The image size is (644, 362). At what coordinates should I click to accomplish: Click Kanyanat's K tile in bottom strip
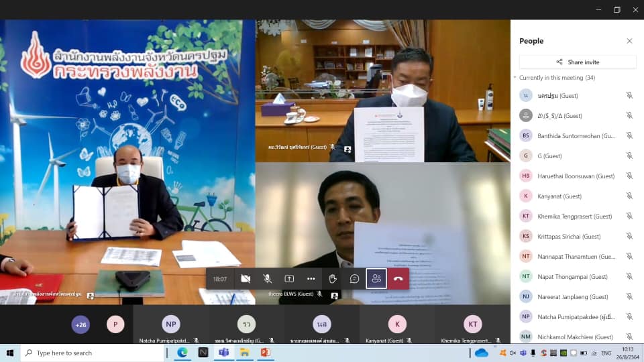coord(397,324)
